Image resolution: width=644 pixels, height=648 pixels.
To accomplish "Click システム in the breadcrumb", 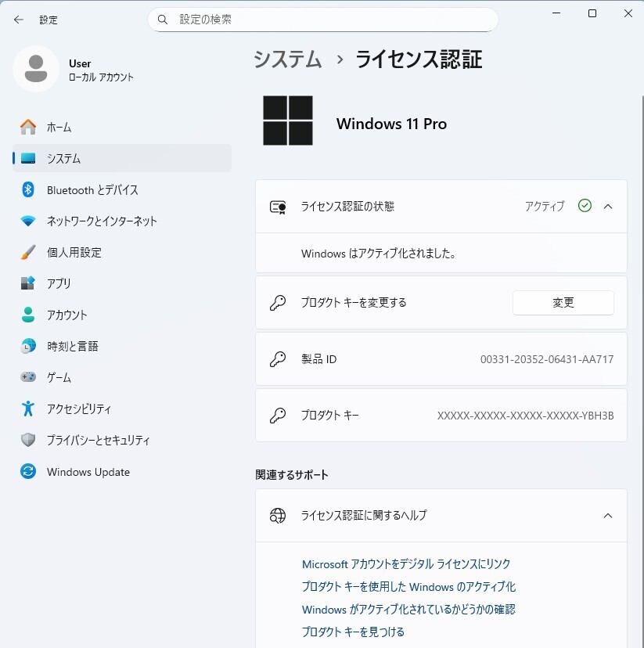I will coord(288,59).
